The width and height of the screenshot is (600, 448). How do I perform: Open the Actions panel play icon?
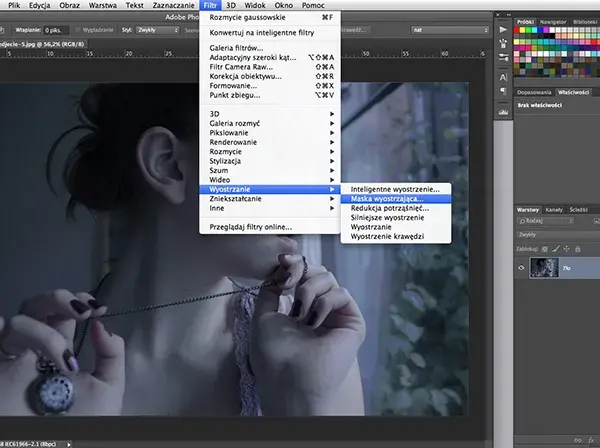[503, 29]
